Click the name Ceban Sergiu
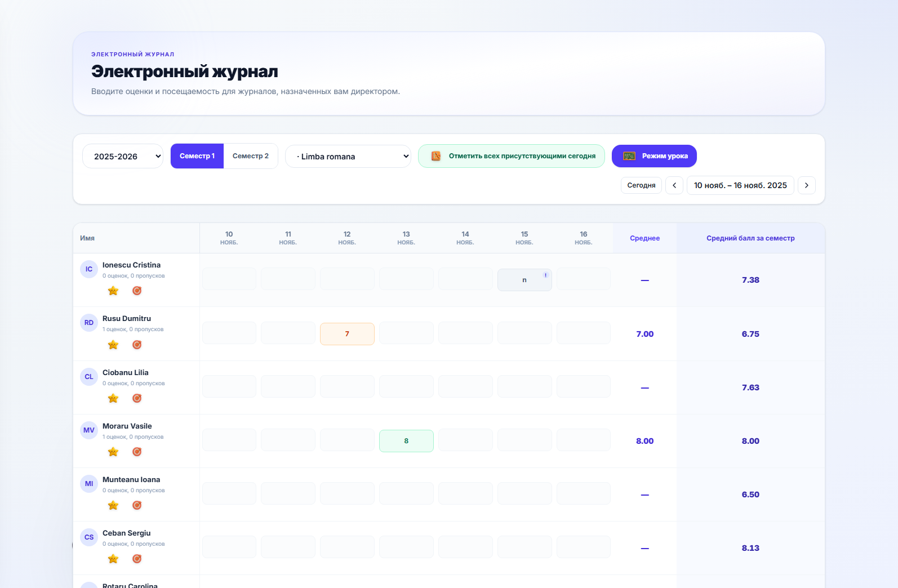Screen dimensions: 898x588 coord(127,533)
